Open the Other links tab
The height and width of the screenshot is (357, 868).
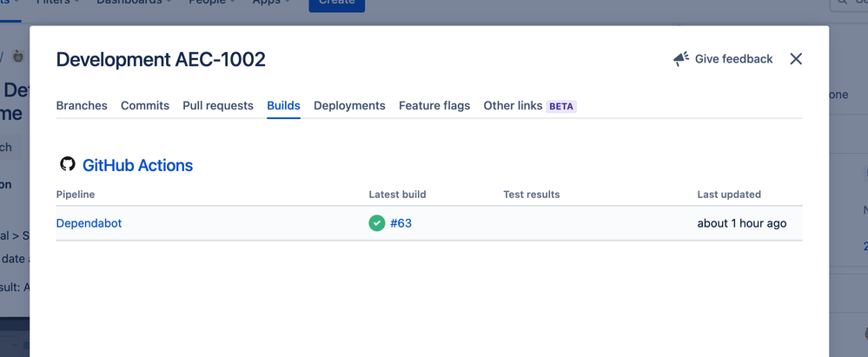tap(513, 106)
